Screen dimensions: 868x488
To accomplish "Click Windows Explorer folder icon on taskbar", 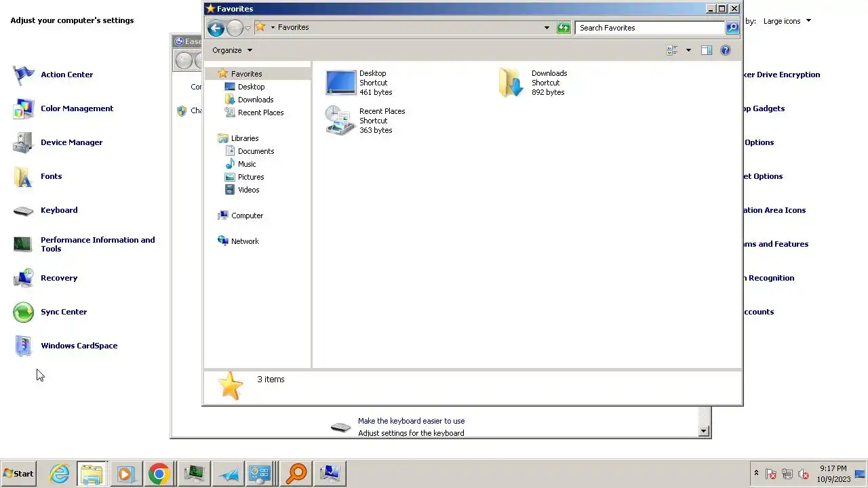I will point(92,474).
